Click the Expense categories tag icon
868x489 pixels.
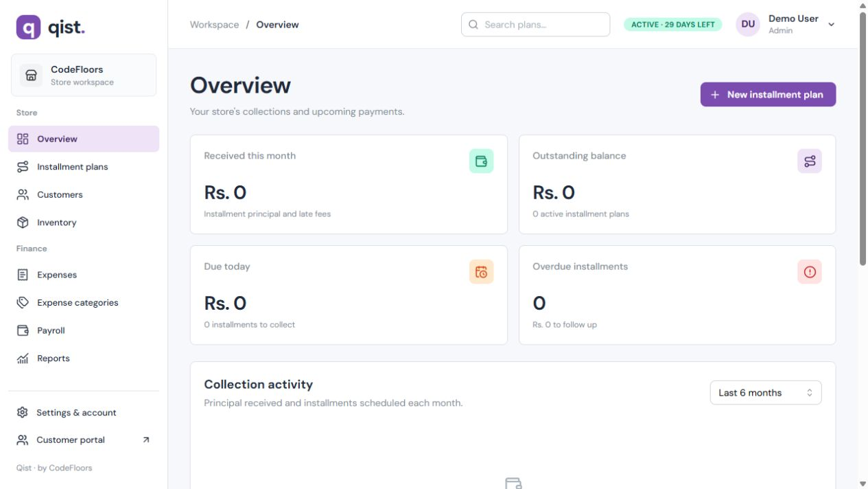click(23, 302)
